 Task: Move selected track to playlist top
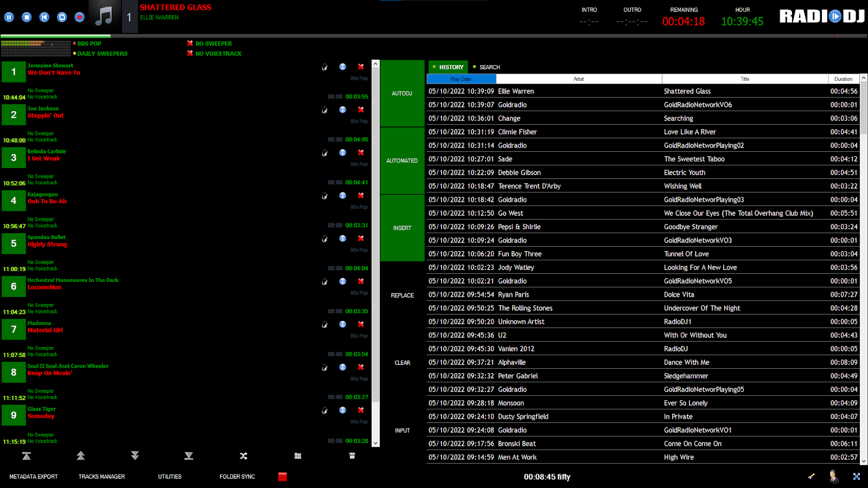coord(27,456)
